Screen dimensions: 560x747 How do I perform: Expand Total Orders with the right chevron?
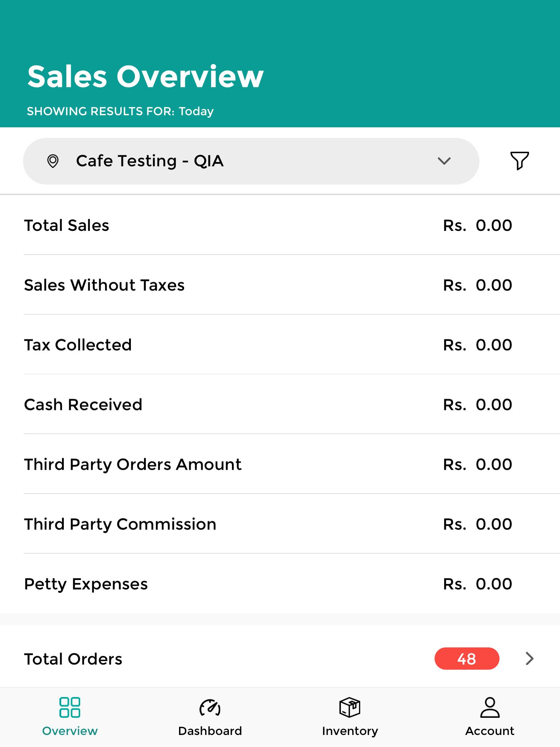pos(529,658)
